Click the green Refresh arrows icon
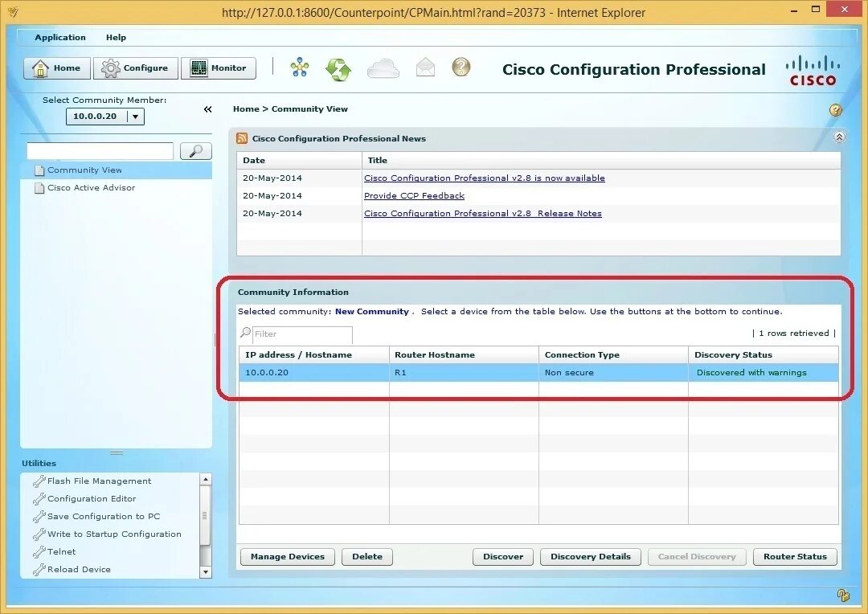 (338, 69)
